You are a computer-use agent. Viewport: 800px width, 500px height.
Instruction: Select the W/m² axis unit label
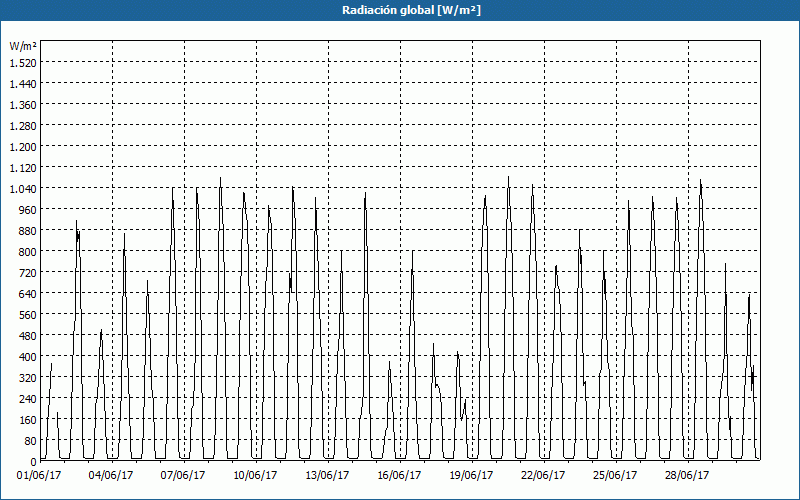point(23,46)
